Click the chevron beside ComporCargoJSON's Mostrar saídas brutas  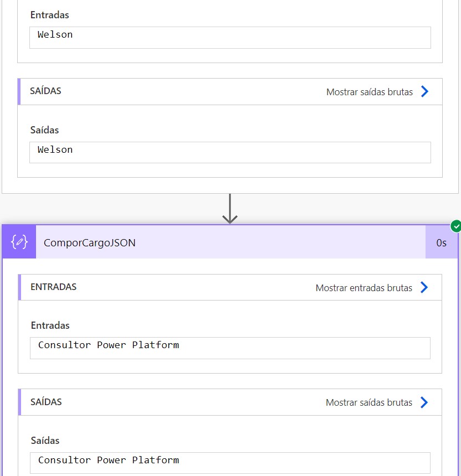click(424, 402)
